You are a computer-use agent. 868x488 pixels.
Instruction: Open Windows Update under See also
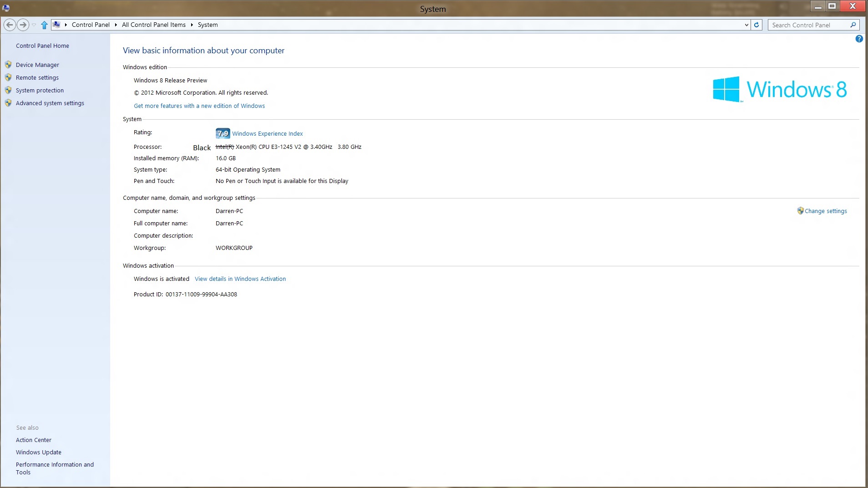pos(39,452)
